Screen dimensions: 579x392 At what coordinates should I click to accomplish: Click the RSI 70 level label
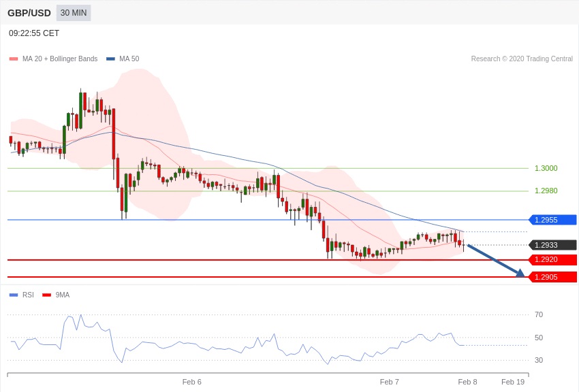(x=539, y=314)
